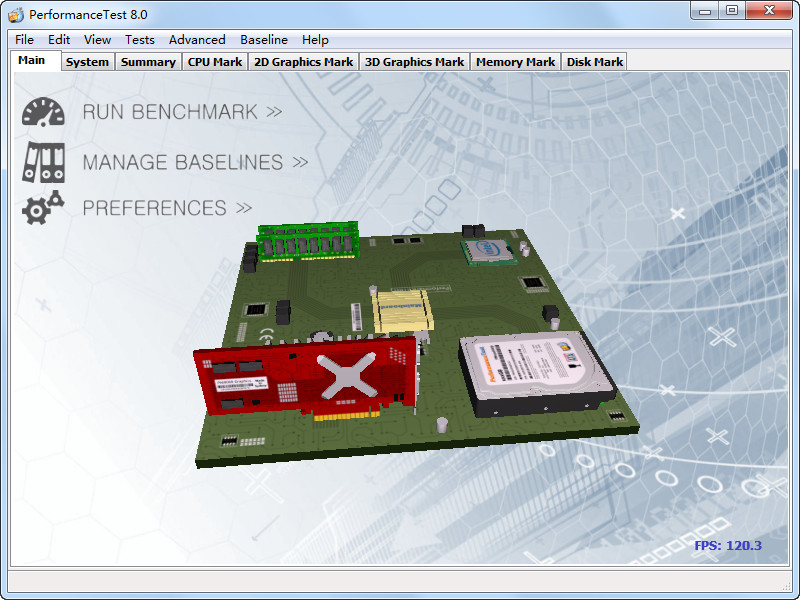800x600 pixels.
Task: Close the PerformanceTest window
Action: point(769,11)
